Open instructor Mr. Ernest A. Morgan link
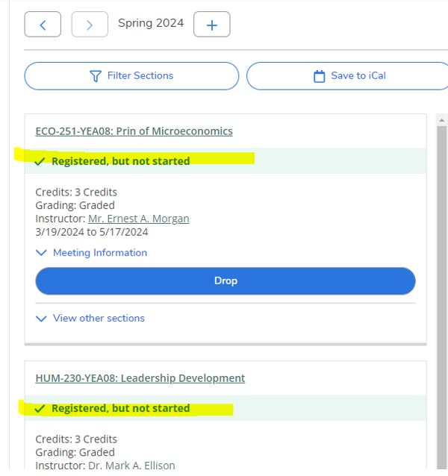448x476 pixels. (139, 219)
